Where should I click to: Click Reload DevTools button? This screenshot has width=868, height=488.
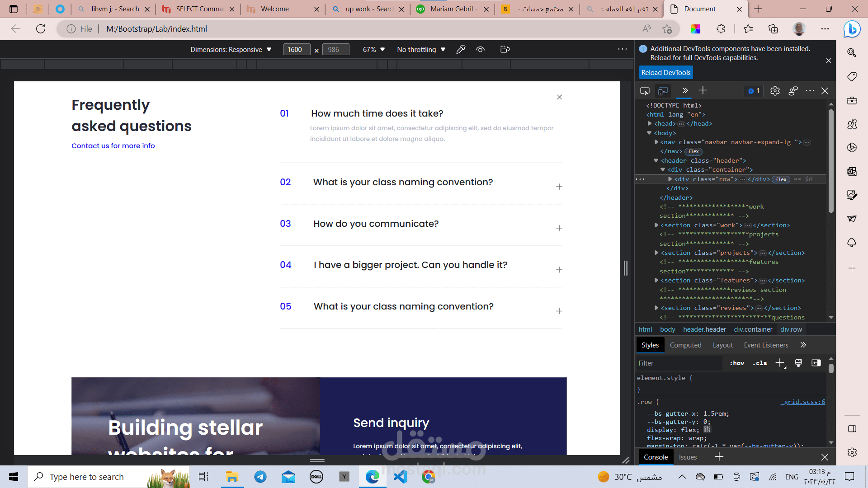665,72
